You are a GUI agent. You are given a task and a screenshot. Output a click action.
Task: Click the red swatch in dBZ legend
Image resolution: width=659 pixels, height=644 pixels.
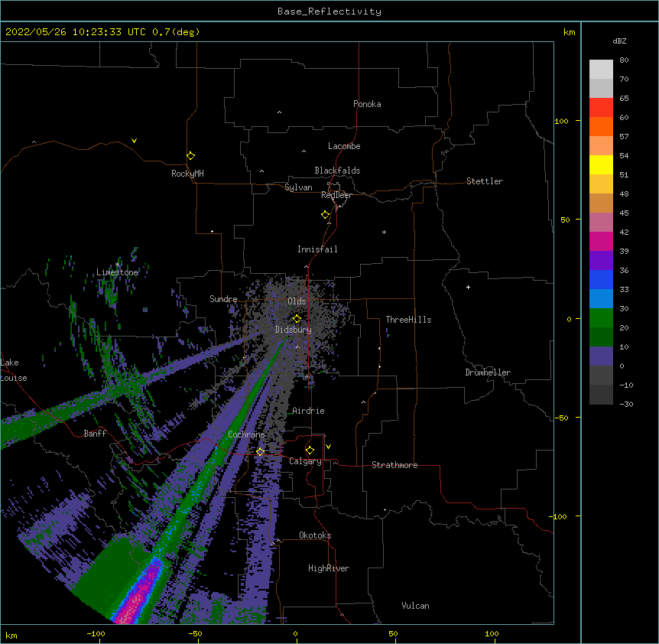click(601, 107)
